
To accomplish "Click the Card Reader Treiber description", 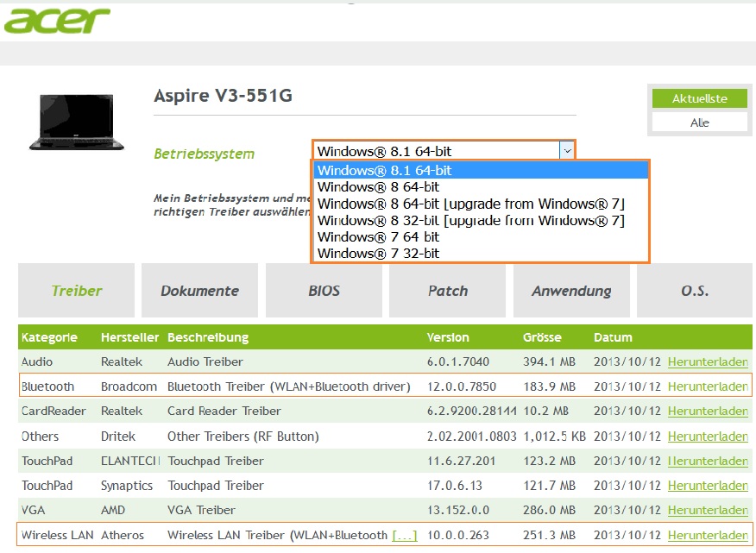I will [224, 411].
